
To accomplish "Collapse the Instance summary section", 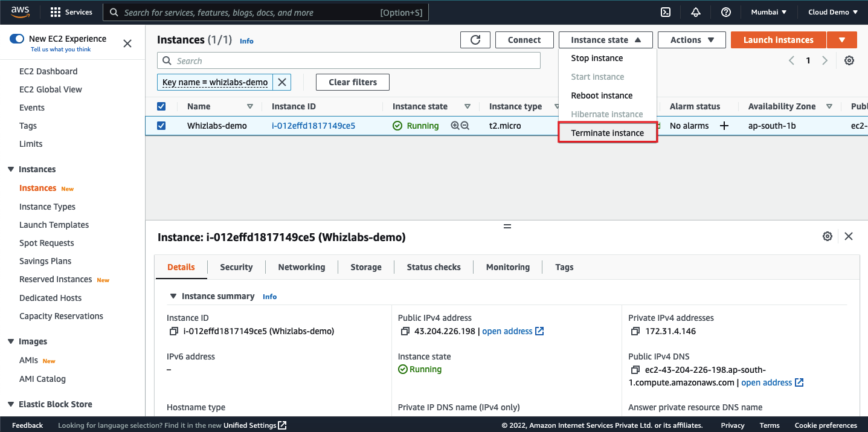I will pyautogui.click(x=173, y=296).
